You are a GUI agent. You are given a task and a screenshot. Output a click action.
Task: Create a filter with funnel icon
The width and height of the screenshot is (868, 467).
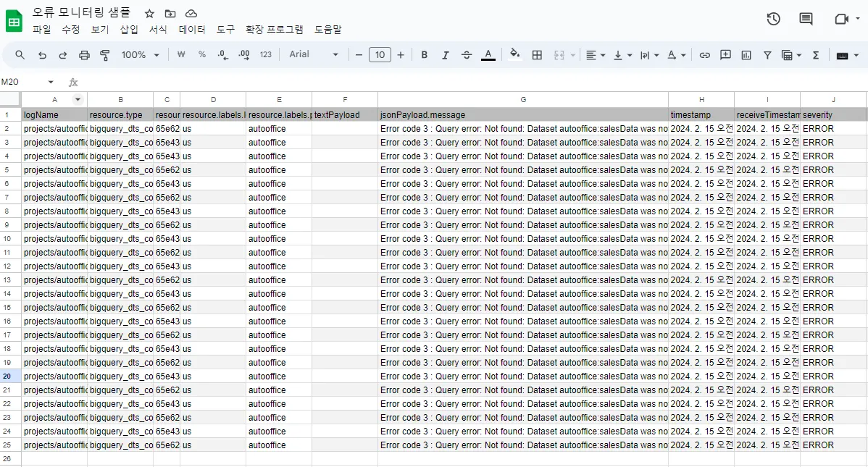click(x=767, y=55)
